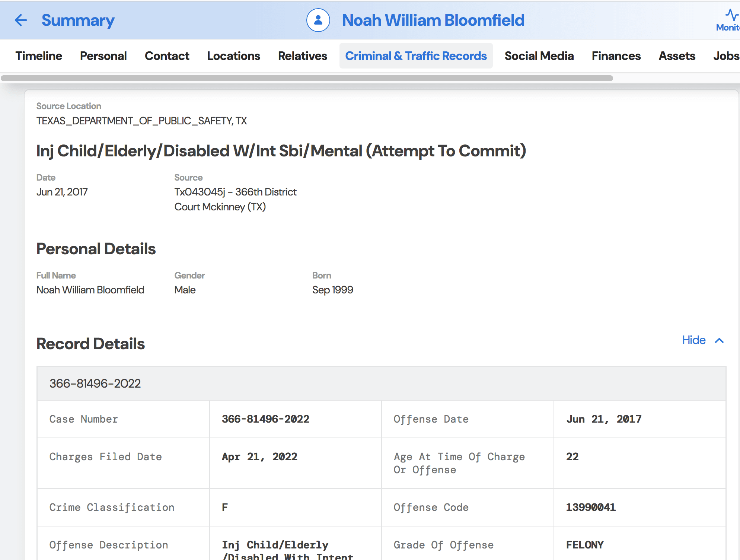Click the Noah William Bloomfield header name
740x560 pixels.
pos(433,20)
